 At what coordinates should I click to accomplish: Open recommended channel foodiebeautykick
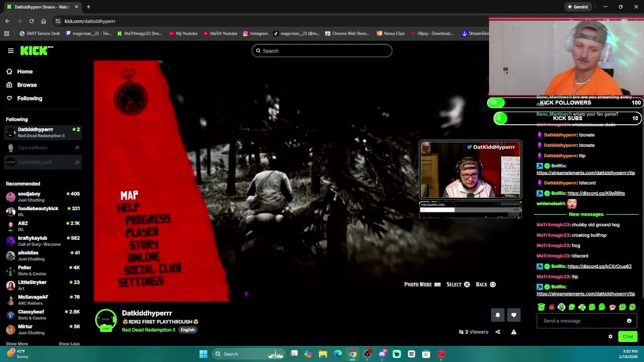[43, 211]
